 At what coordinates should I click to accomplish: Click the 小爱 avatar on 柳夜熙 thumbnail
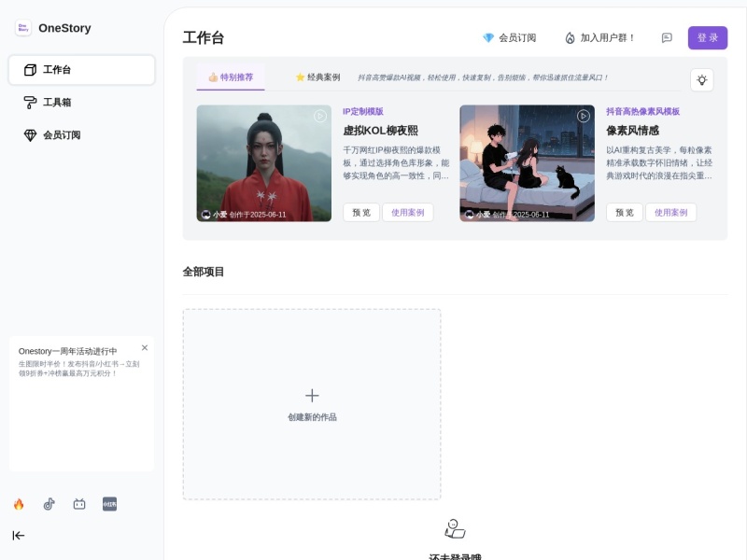tap(205, 215)
